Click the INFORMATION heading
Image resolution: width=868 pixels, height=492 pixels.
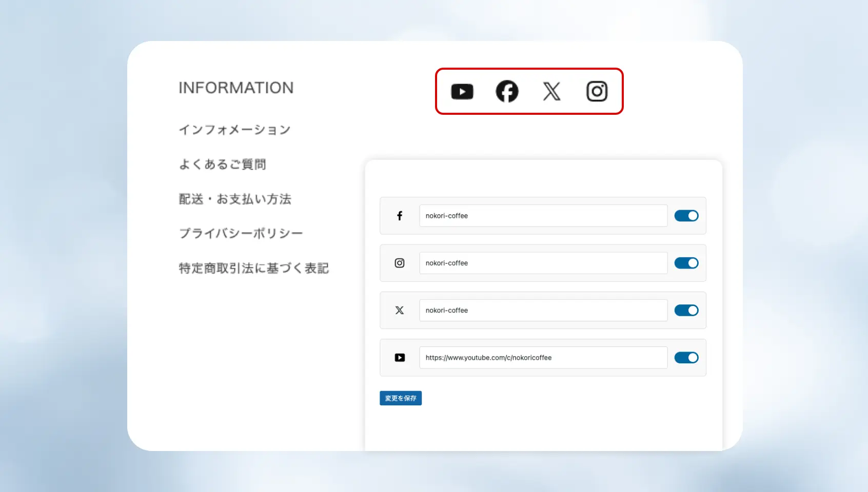tap(236, 88)
